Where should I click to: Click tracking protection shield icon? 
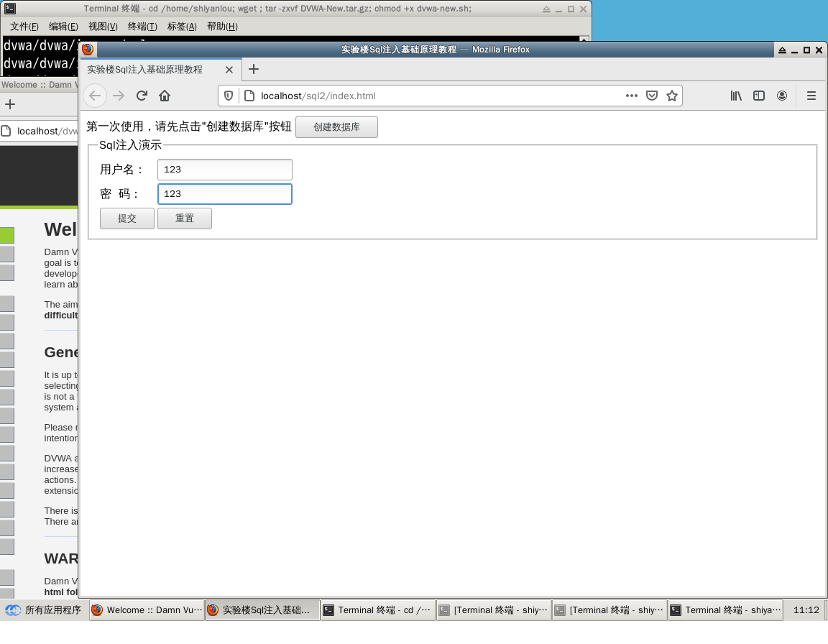229,96
